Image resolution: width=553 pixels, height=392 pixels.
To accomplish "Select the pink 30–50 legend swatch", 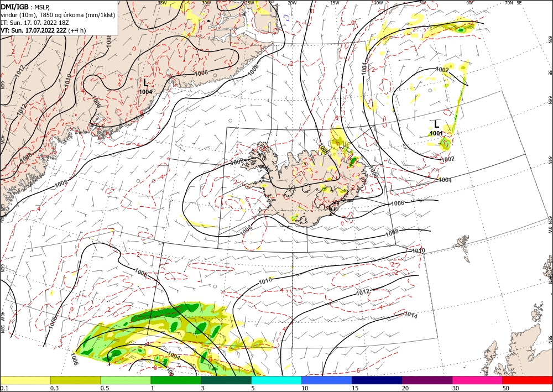I will coord(478,380).
